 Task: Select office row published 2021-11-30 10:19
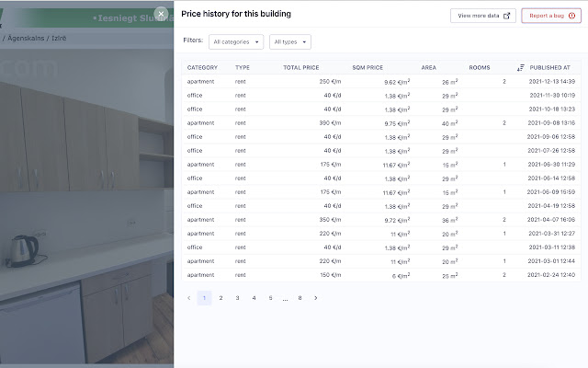[381, 96]
